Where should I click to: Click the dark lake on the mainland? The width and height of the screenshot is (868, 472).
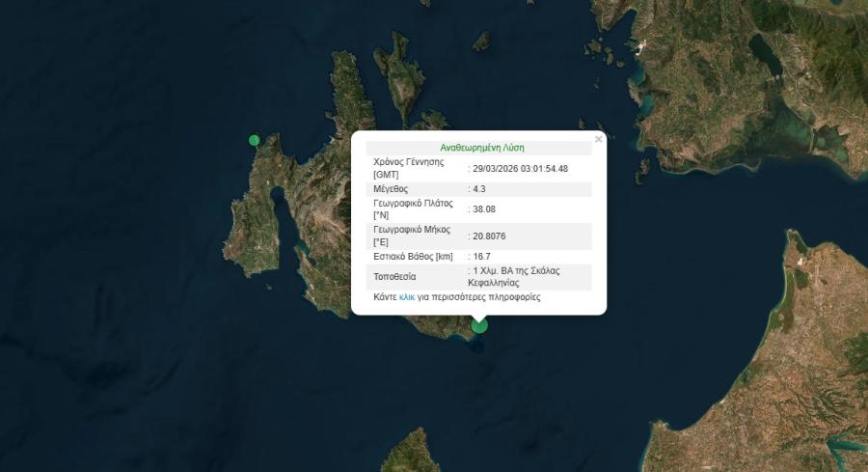click(x=765, y=54)
